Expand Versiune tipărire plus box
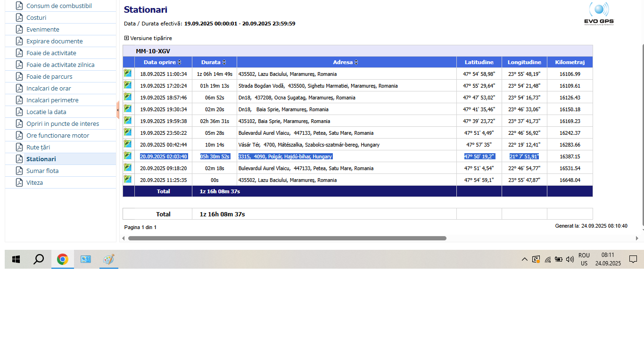Screen dimensions: 644x362 pos(126,38)
